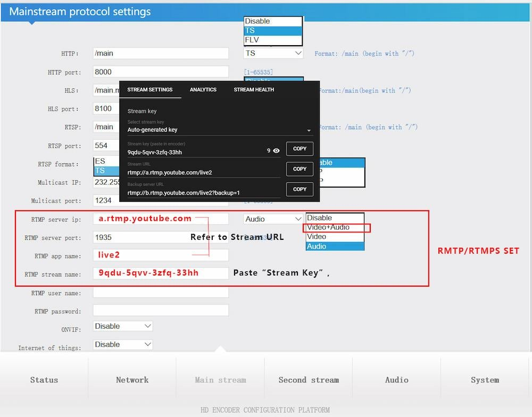Click the RTMP server ip field
Screen dimensions: 532x417
click(x=160, y=218)
